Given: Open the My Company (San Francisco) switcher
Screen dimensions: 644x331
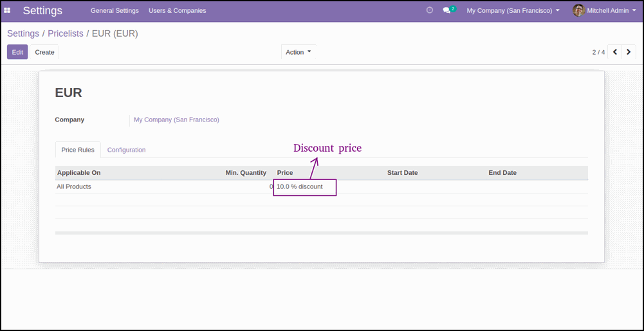Looking at the screenshot, I should [513, 11].
